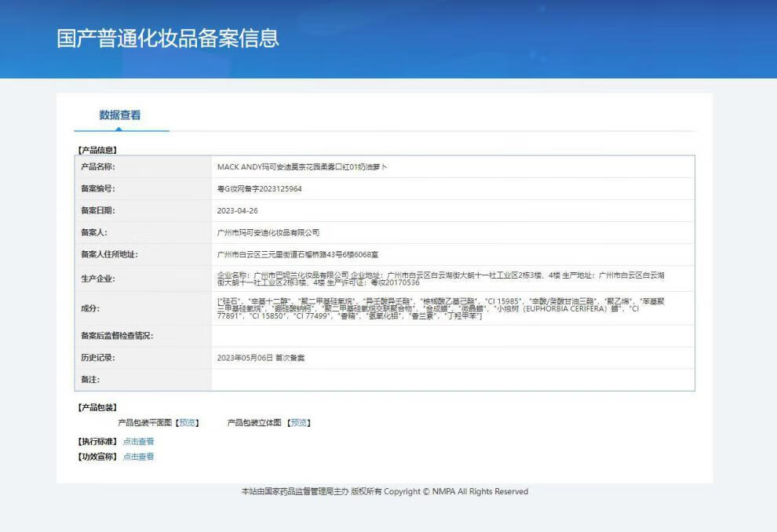
Task: Click the NMPA copyright footer text
Action: pos(385,491)
